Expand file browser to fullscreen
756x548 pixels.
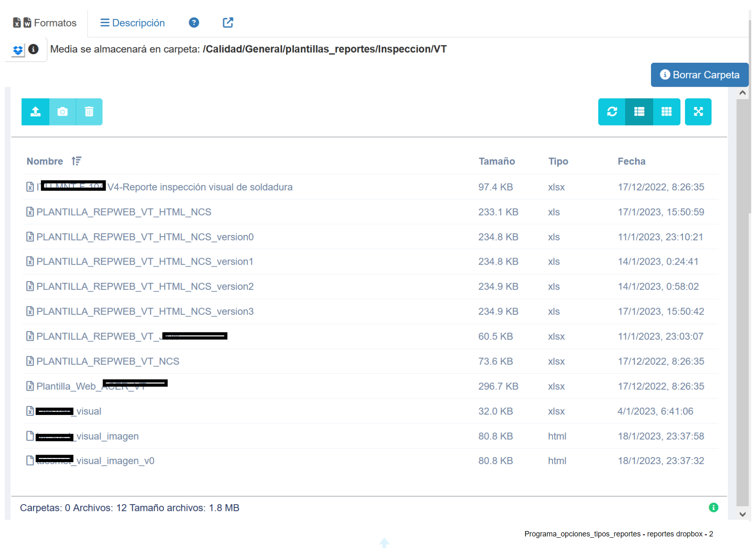click(698, 111)
